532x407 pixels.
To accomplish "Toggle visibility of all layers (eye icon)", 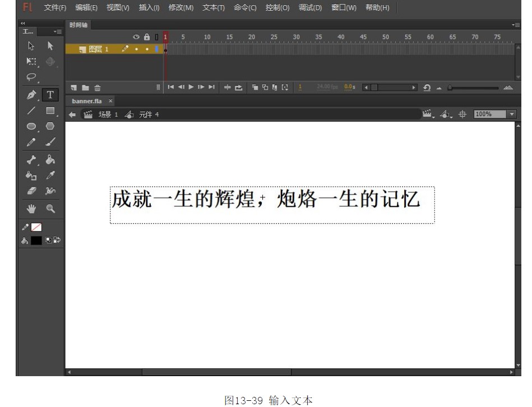I will coord(136,37).
